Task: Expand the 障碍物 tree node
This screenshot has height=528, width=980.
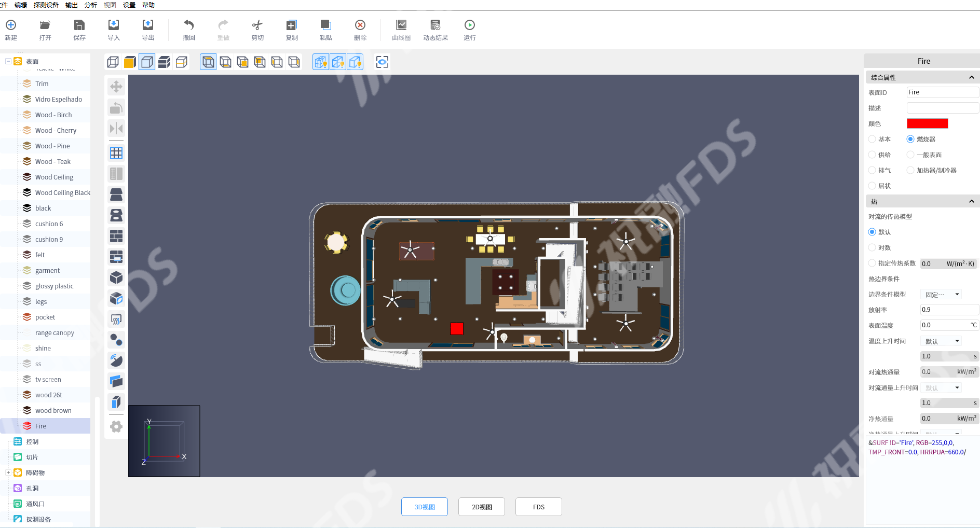Action: (8, 473)
